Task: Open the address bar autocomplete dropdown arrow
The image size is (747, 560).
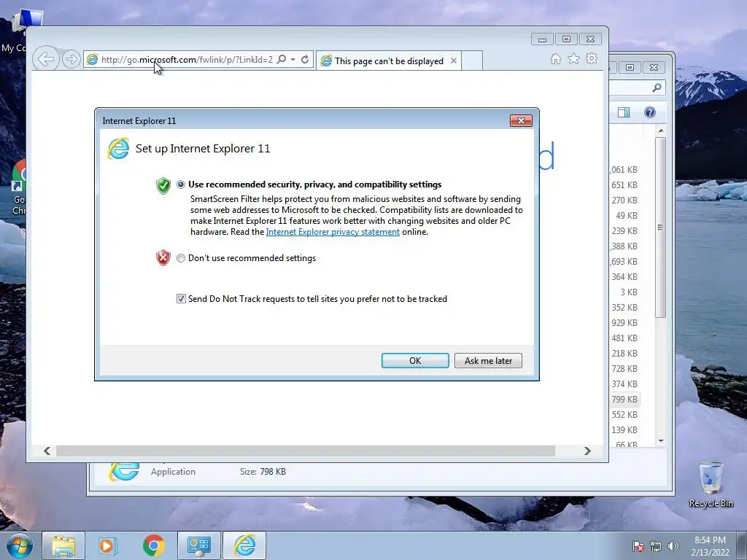Action: [293, 60]
